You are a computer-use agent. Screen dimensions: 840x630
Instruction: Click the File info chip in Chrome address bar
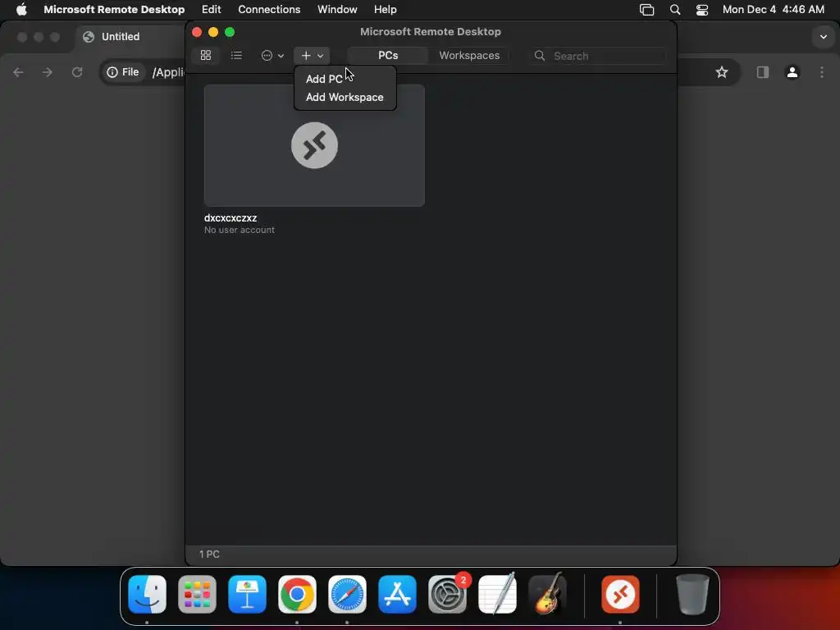tap(123, 72)
